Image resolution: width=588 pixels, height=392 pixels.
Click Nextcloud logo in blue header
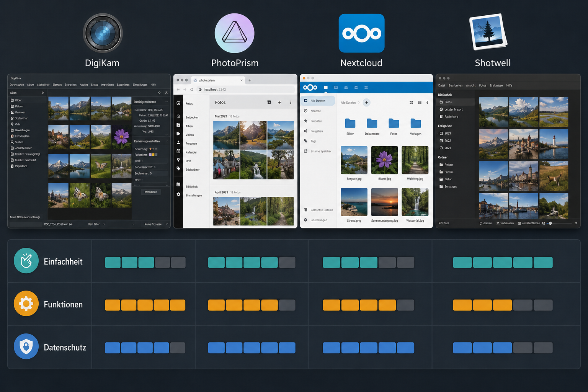point(310,87)
